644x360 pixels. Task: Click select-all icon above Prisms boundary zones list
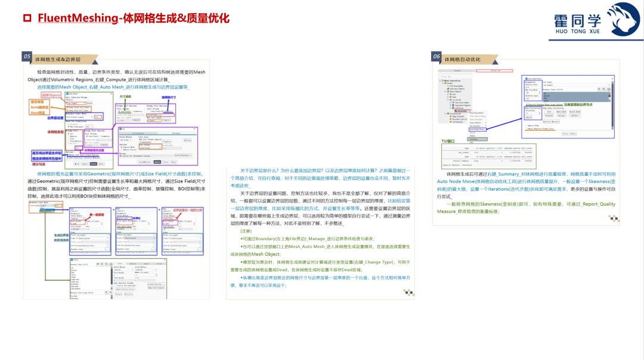[x=103, y=265]
